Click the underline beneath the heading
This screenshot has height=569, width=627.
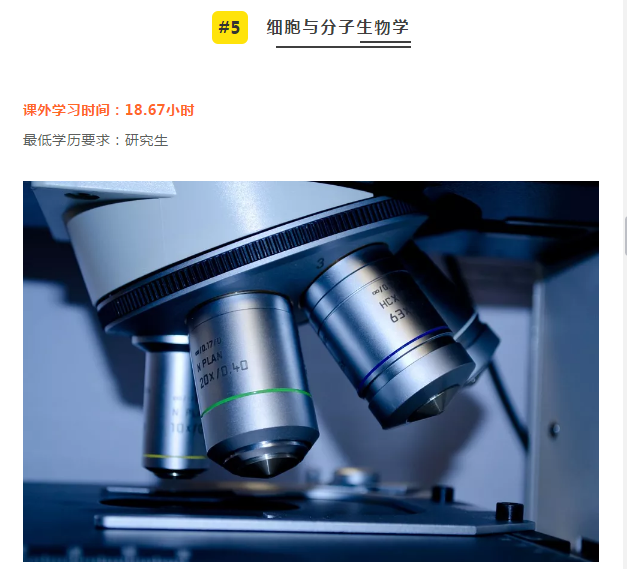click(343, 45)
